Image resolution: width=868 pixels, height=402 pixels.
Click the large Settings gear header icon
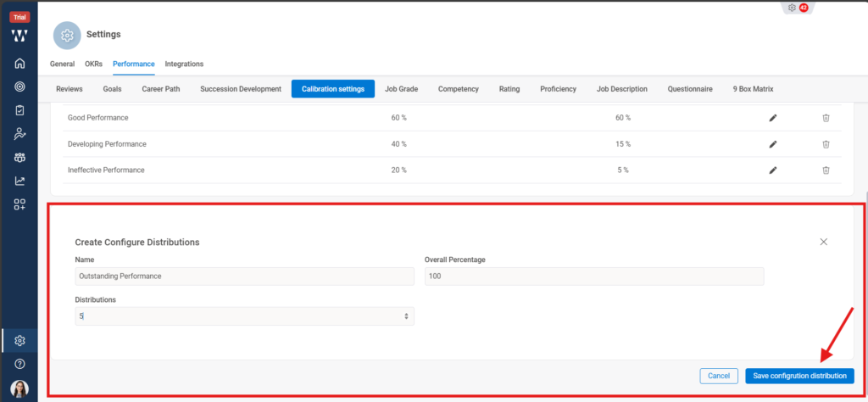click(67, 36)
